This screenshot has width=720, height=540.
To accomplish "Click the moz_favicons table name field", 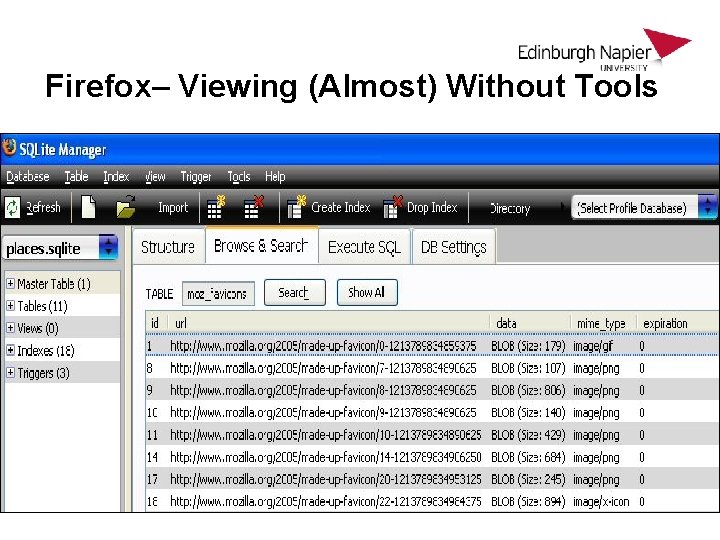I will coord(218,293).
